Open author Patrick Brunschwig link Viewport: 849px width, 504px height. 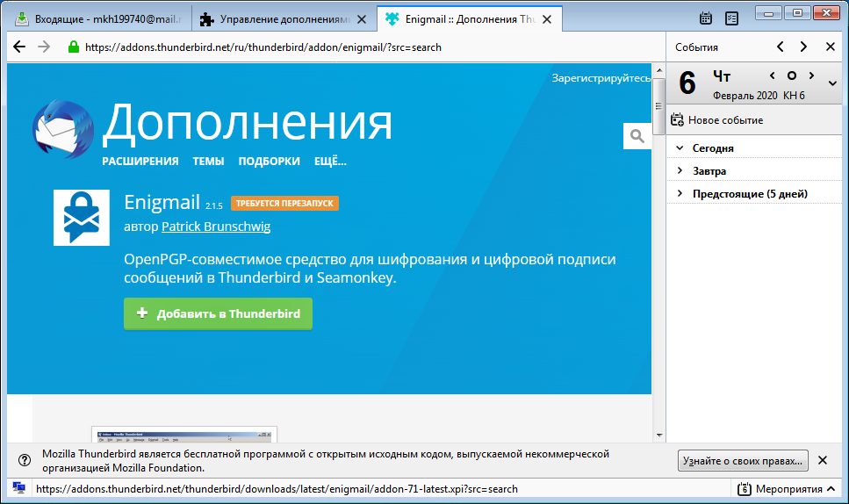[x=216, y=227]
